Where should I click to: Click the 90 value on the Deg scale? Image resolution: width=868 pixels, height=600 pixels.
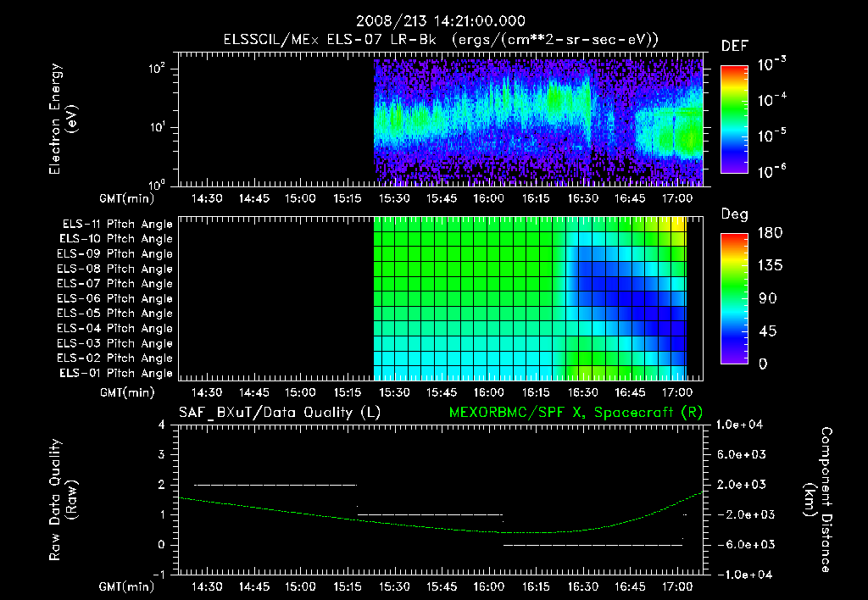pyautogui.click(x=768, y=299)
